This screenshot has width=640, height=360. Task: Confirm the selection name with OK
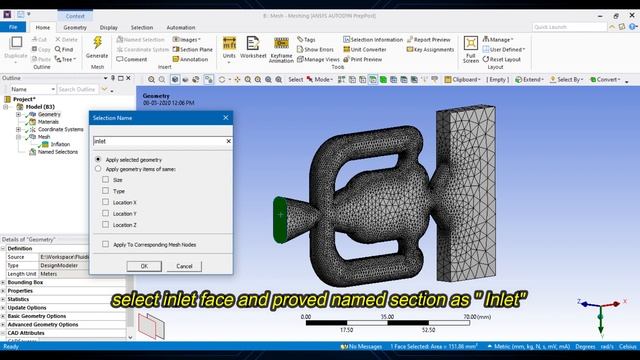pyautogui.click(x=144, y=266)
